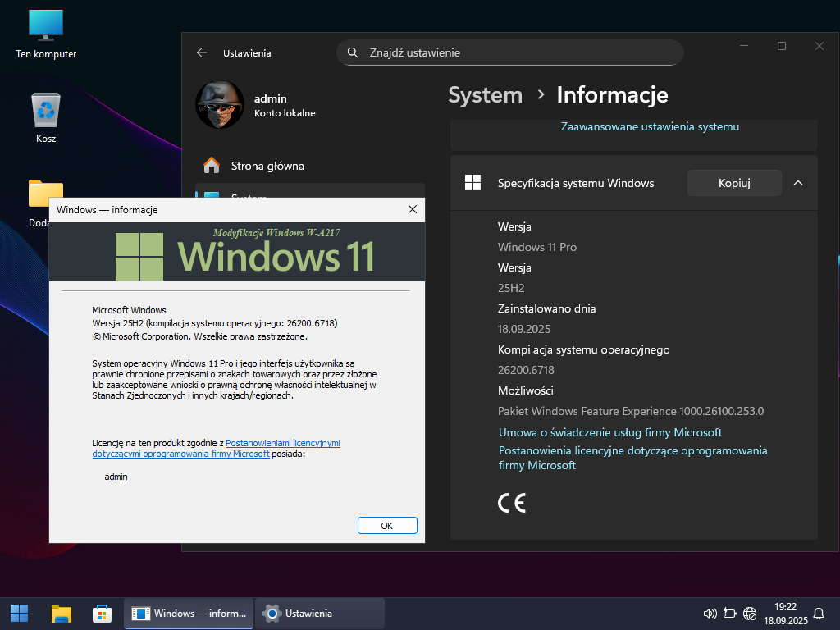Click the Windows Start button
The image size is (840, 630).
click(x=19, y=613)
